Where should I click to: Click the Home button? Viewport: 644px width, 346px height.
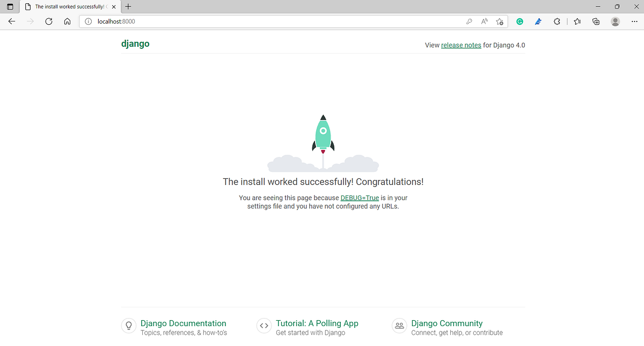coord(68,21)
